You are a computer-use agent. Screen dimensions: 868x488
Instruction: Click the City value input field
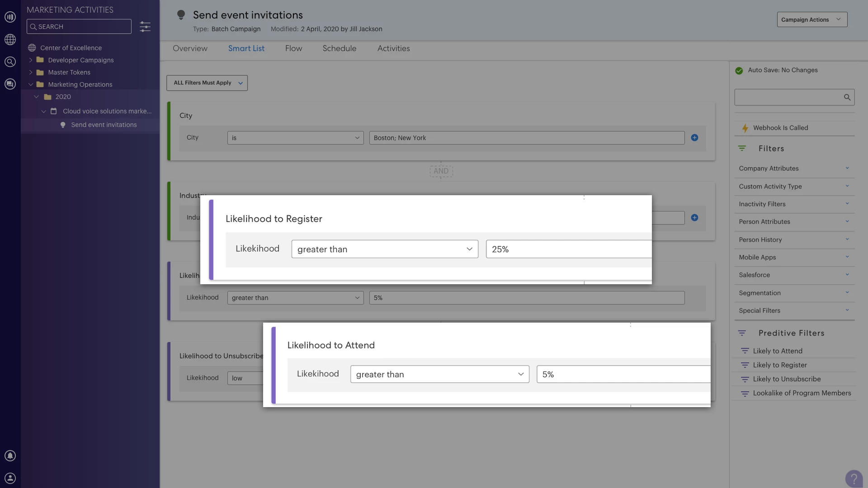point(526,138)
